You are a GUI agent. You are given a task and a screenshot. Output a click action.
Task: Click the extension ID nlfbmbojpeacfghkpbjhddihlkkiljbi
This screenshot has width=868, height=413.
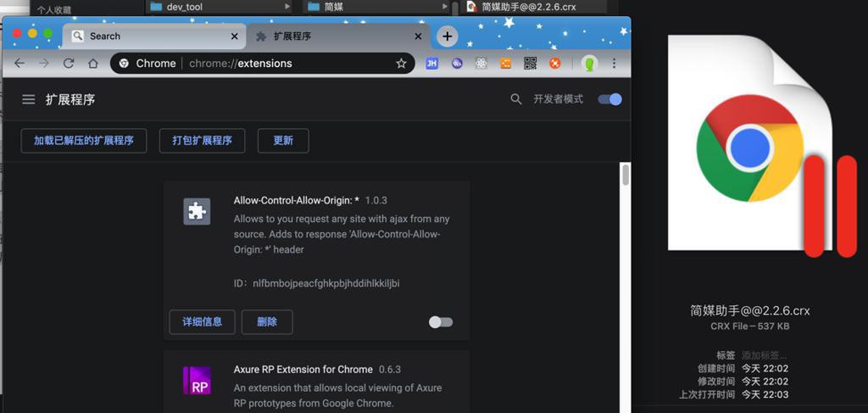[x=326, y=283]
